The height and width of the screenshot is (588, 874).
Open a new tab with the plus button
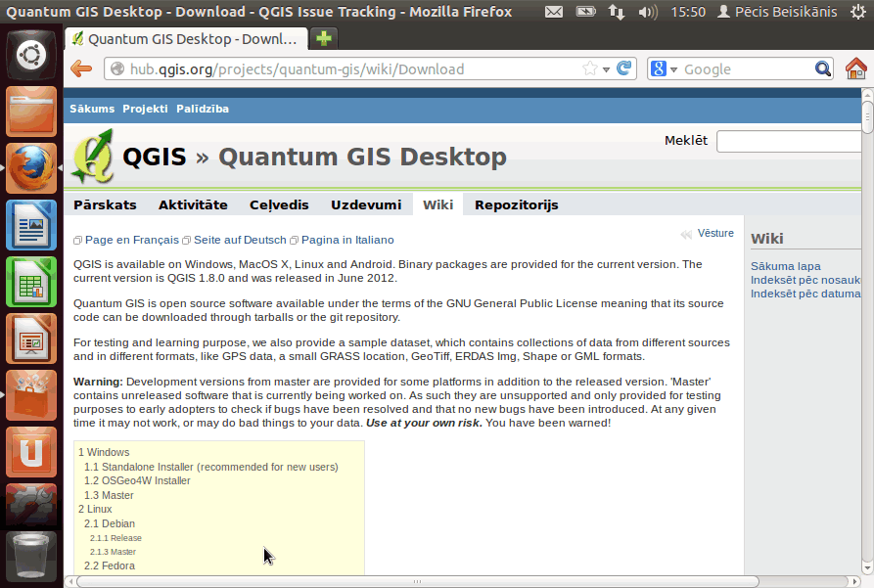pyautogui.click(x=324, y=38)
